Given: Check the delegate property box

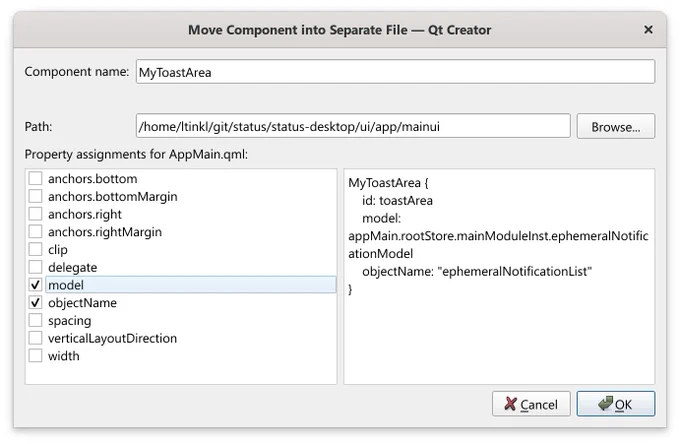Looking at the screenshot, I should tap(35, 267).
